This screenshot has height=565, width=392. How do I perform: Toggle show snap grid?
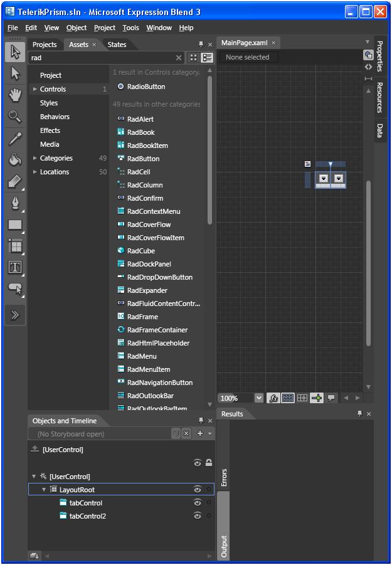(x=287, y=398)
